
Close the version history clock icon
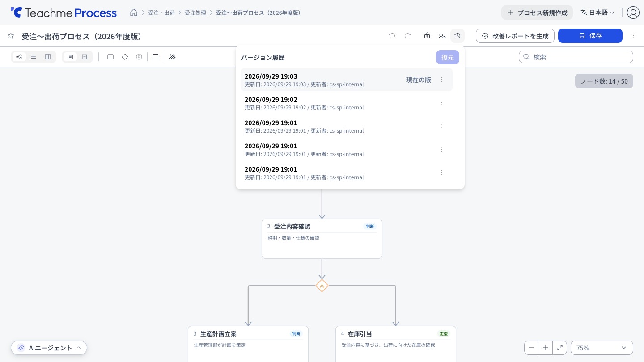[x=458, y=36]
